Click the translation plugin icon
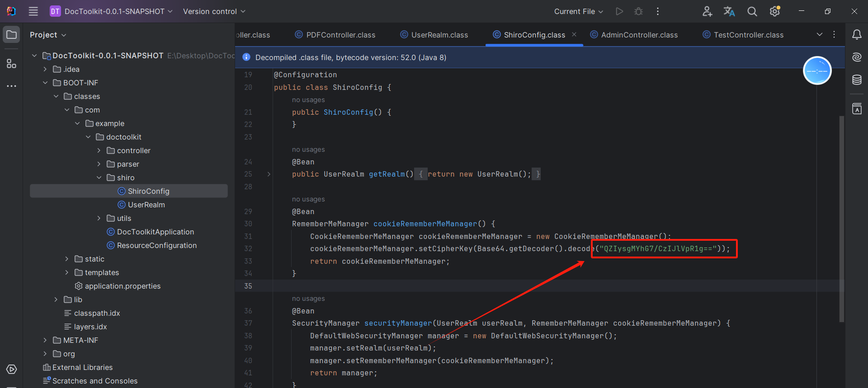The width and height of the screenshot is (868, 388). point(729,11)
